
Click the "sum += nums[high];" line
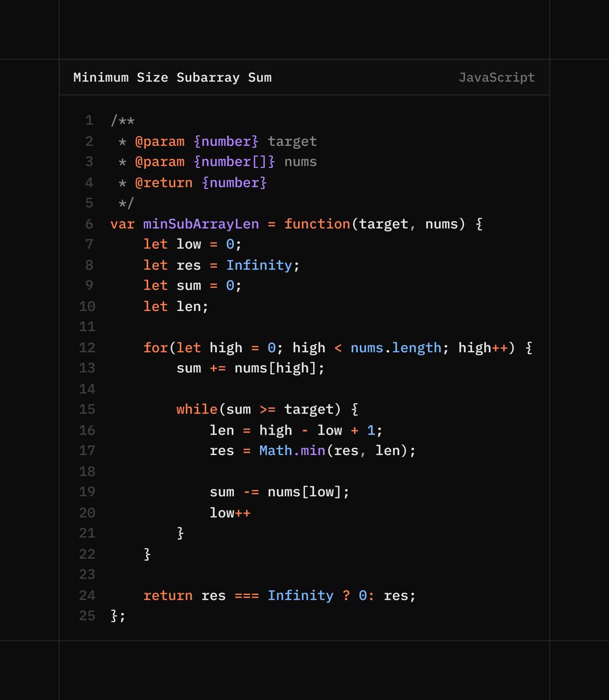(251, 369)
